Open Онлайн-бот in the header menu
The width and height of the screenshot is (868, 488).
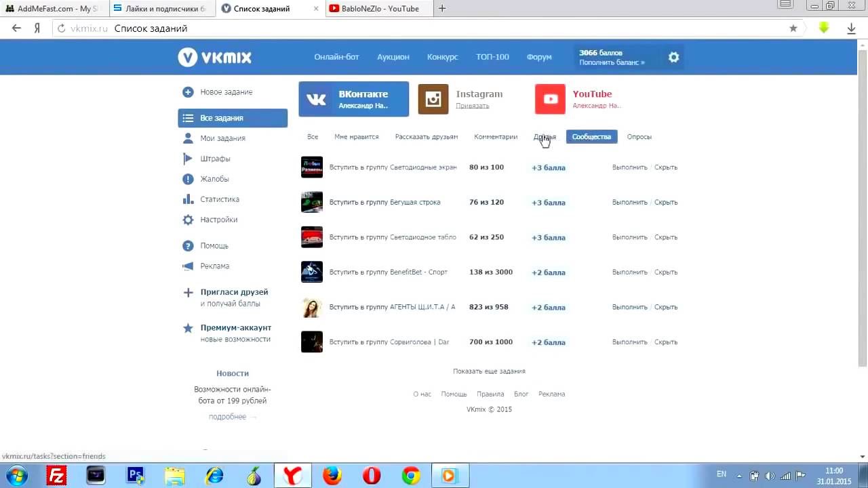pos(336,57)
